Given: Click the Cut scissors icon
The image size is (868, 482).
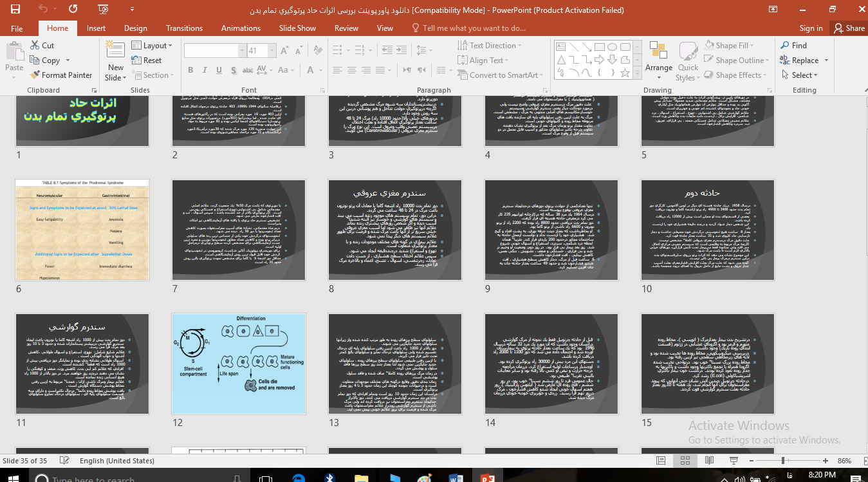Looking at the screenshot, I should 34,46.
